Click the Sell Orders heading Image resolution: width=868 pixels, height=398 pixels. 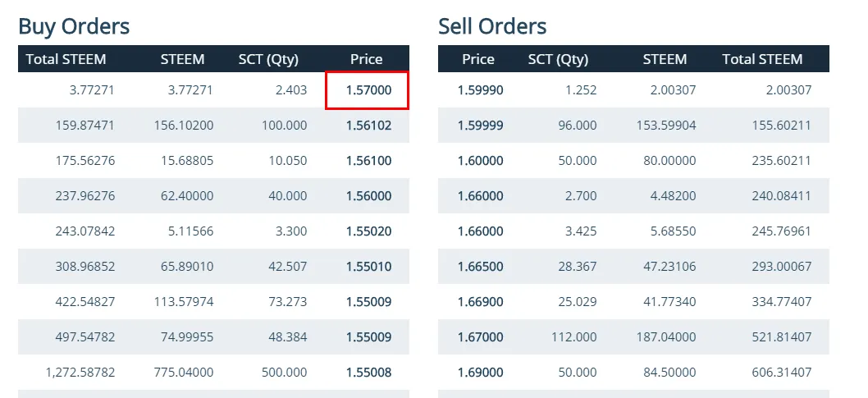coord(492,26)
